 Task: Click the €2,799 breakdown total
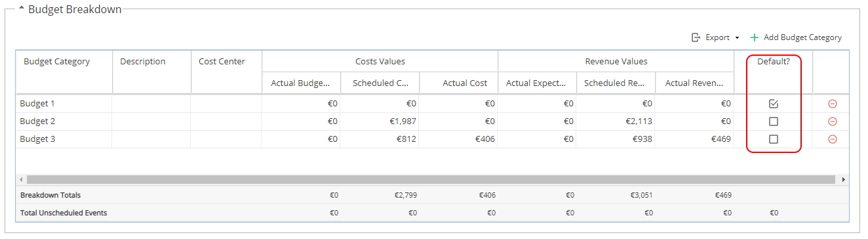[405, 195]
